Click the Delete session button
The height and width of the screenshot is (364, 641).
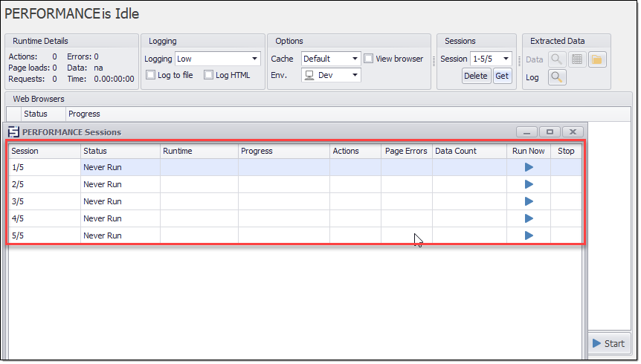pos(476,76)
